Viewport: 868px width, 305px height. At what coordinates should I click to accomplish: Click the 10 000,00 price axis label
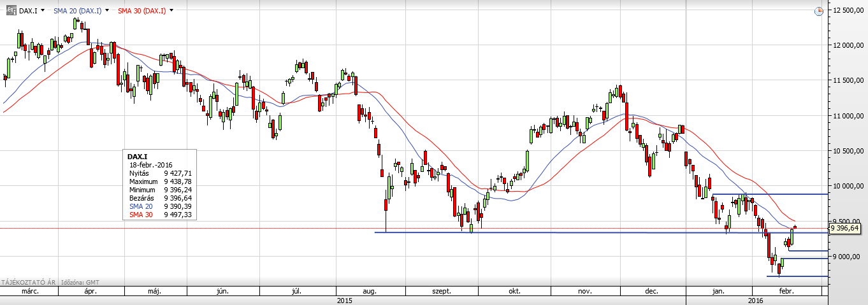(848, 186)
